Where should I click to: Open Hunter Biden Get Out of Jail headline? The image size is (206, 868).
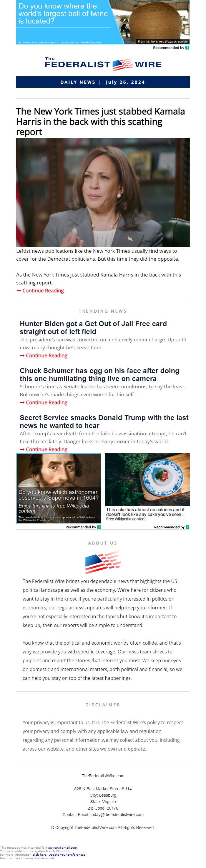(x=93, y=328)
